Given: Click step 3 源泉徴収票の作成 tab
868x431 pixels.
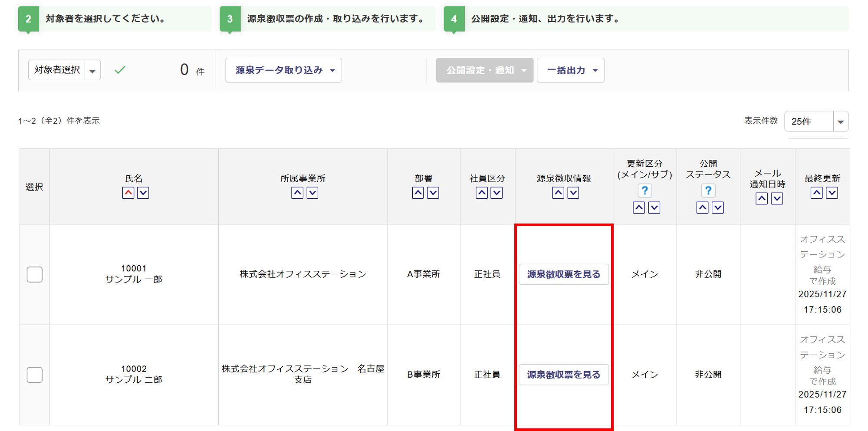Looking at the screenshot, I should (327, 19).
